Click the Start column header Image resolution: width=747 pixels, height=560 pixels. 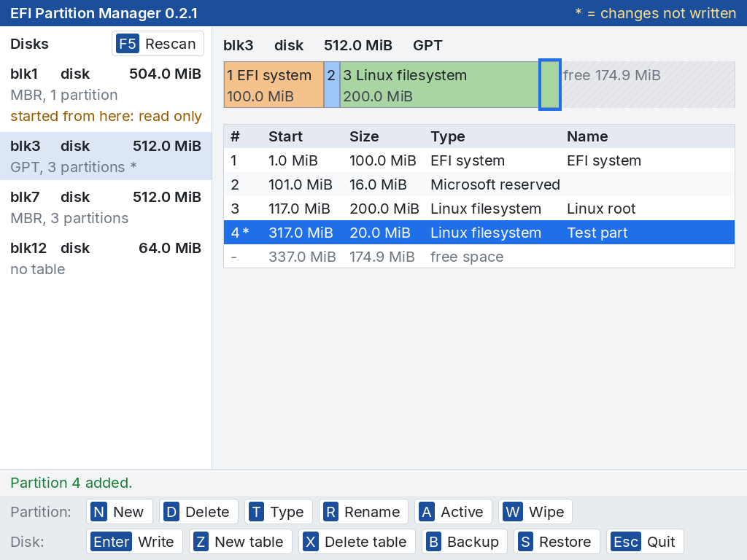pos(285,136)
